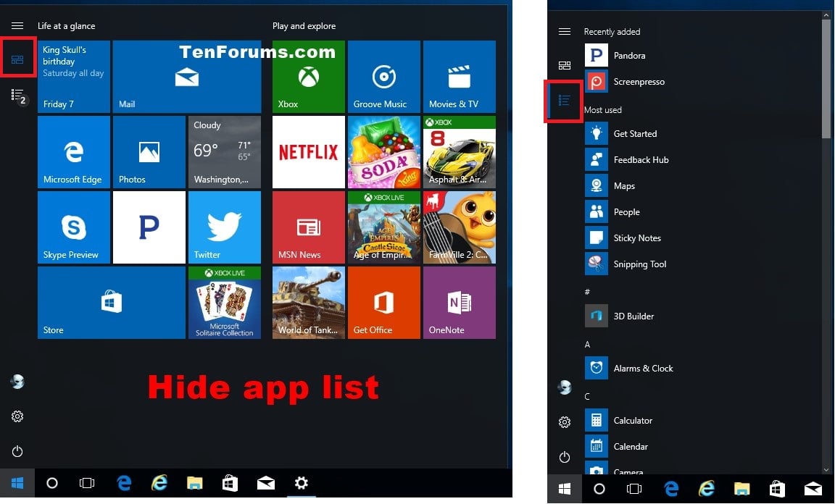Open the Alarms & Clock app
This screenshot has width=835, height=504.
pyautogui.click(x=644, y=368)
